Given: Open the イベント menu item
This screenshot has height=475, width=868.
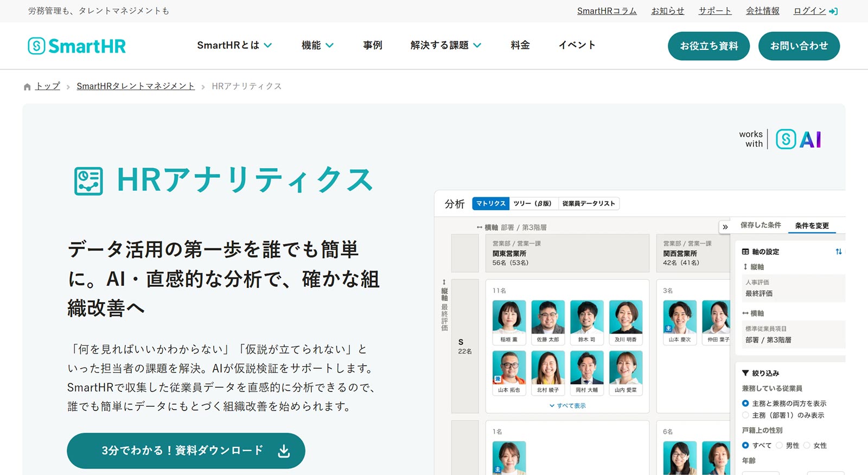Looking at the screenshot, I should pos(577,46).
